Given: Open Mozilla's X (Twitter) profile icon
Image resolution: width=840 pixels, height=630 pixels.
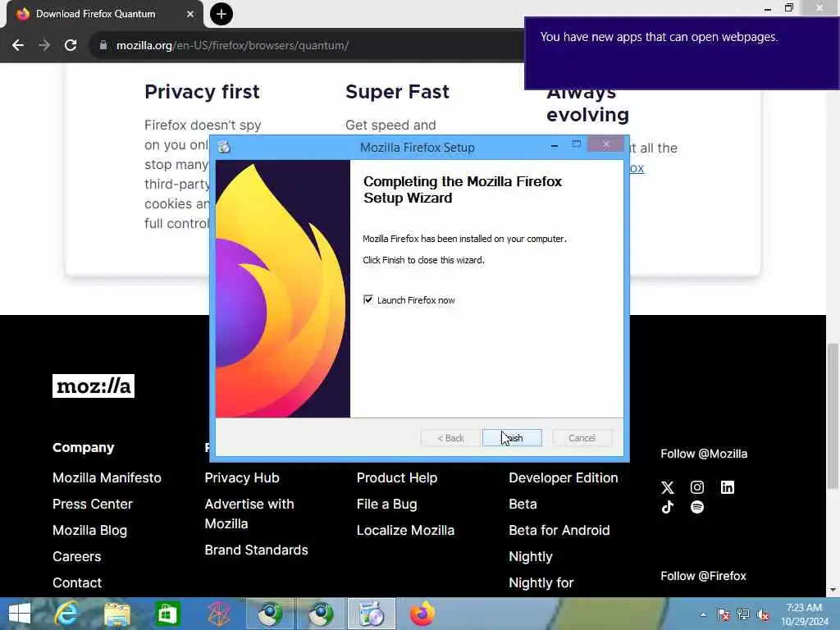Looking at the screenshot, I should point(668,487).
